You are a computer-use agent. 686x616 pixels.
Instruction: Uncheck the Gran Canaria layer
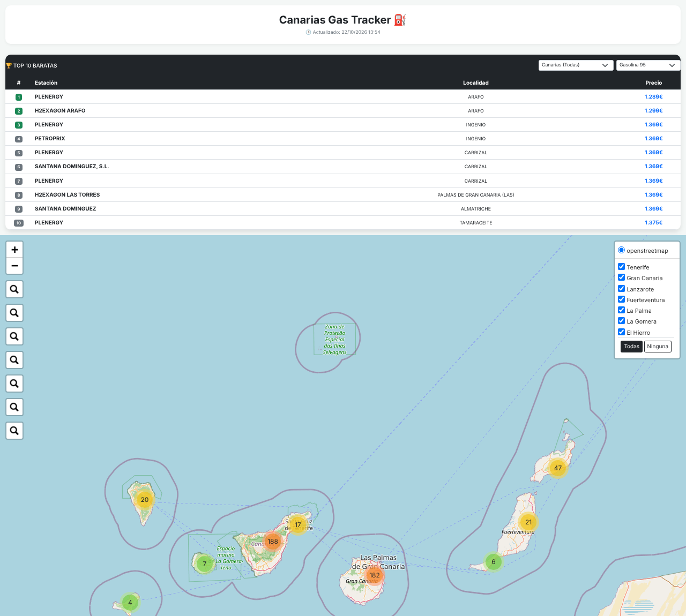coord(622,277)
